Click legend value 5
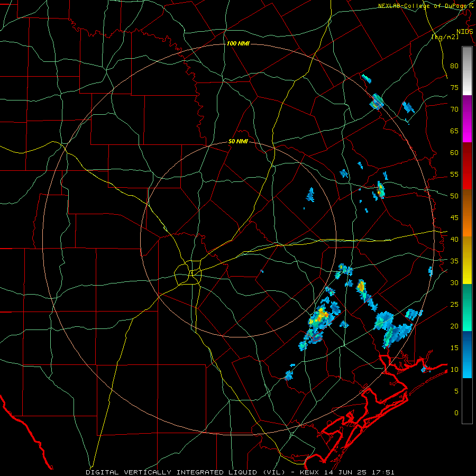Screen dimensions: 476x476 click(456, 391)
